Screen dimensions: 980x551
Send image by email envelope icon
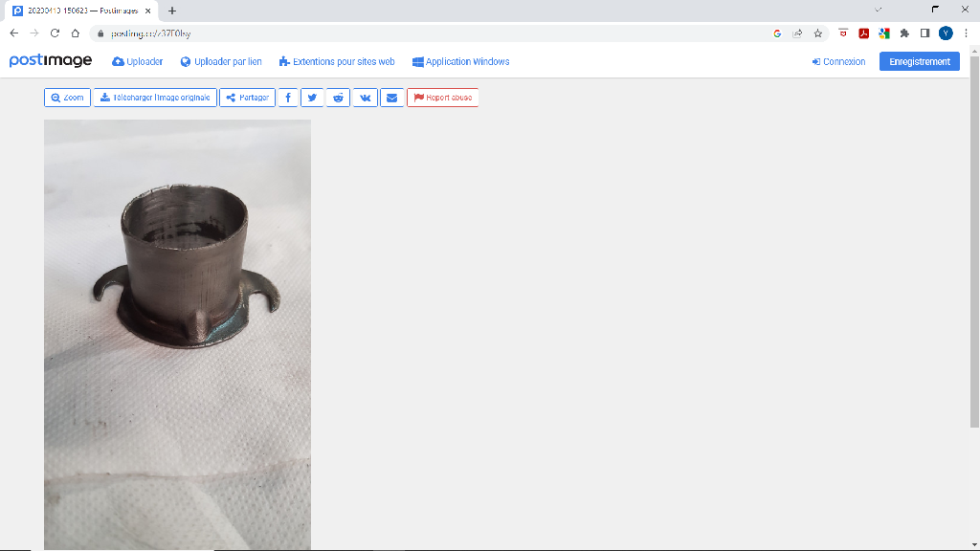point(390,98)
